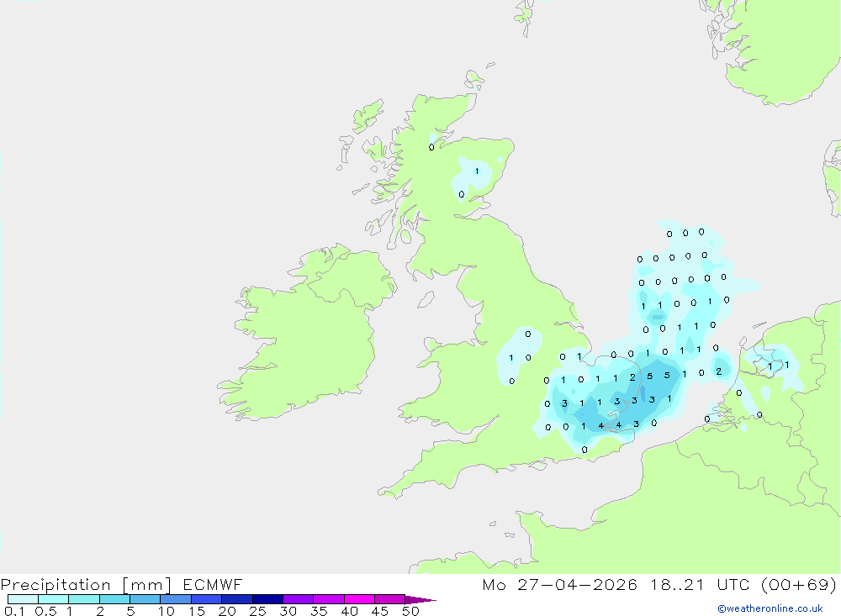Click the 1–2 mm legend color swatch
This screenshot has width=841, height=616.
[84, 599]
